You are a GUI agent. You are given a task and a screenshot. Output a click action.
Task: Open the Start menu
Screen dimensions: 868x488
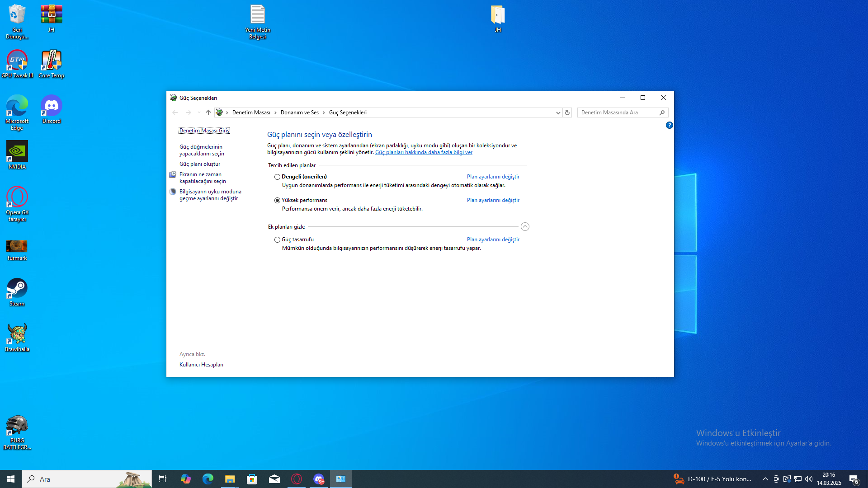click(11, 479)
